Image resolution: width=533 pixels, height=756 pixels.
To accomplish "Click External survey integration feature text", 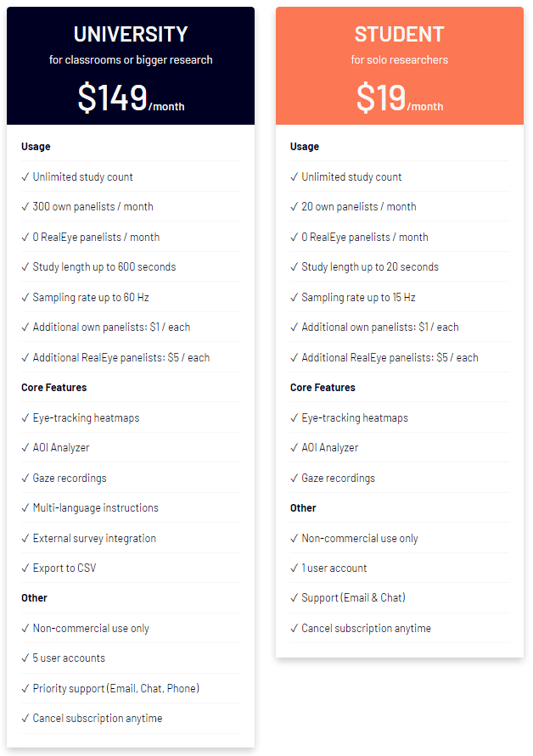I will click(x=94, y=539).
